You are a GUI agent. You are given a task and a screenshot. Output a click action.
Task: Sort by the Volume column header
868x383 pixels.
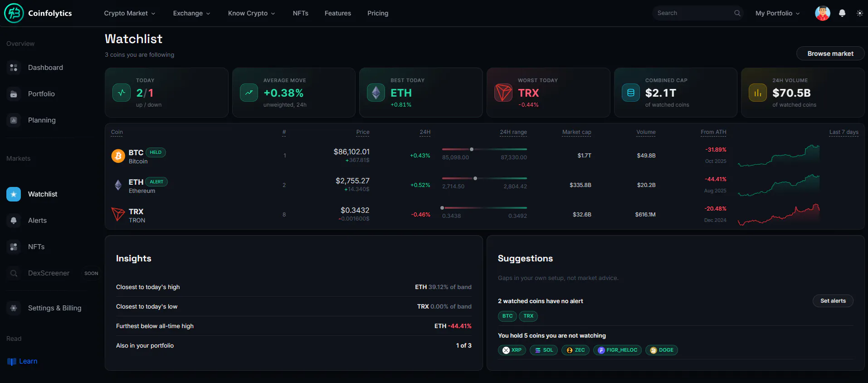coord(646,133)
